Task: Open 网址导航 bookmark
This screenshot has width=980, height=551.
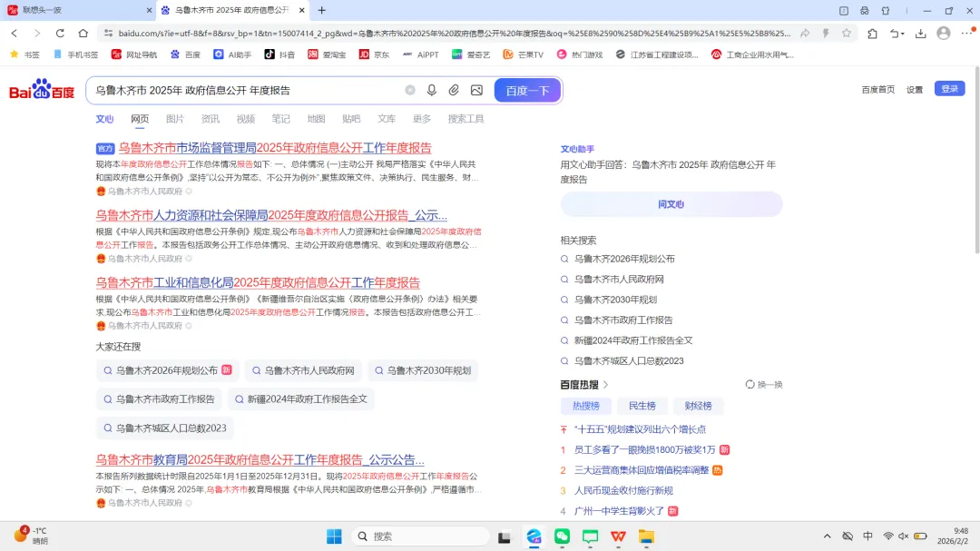Action: (134, 54)
